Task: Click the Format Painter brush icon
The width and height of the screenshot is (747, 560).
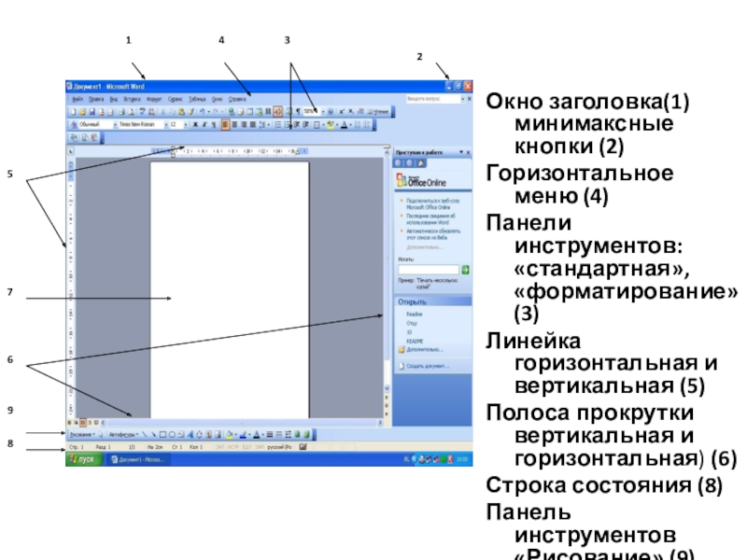Action: tap(190, 111)
